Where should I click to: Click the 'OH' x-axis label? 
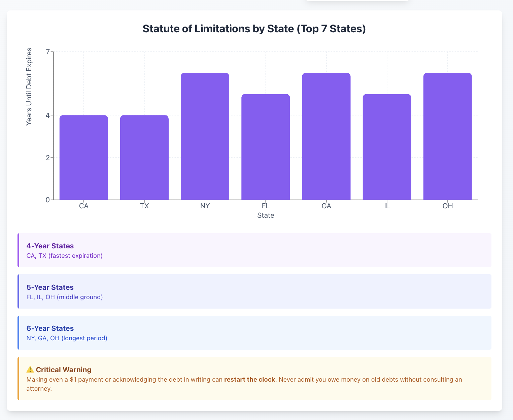point(448,206)
